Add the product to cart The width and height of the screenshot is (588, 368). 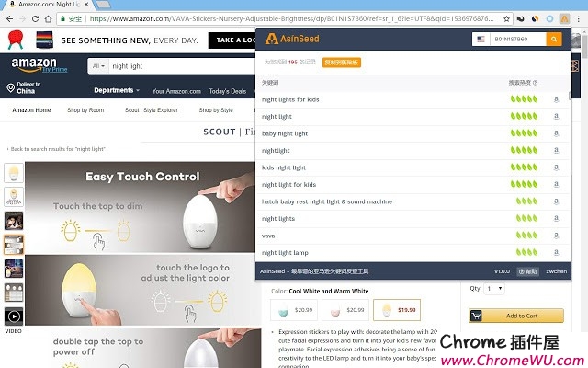[516, 316]
